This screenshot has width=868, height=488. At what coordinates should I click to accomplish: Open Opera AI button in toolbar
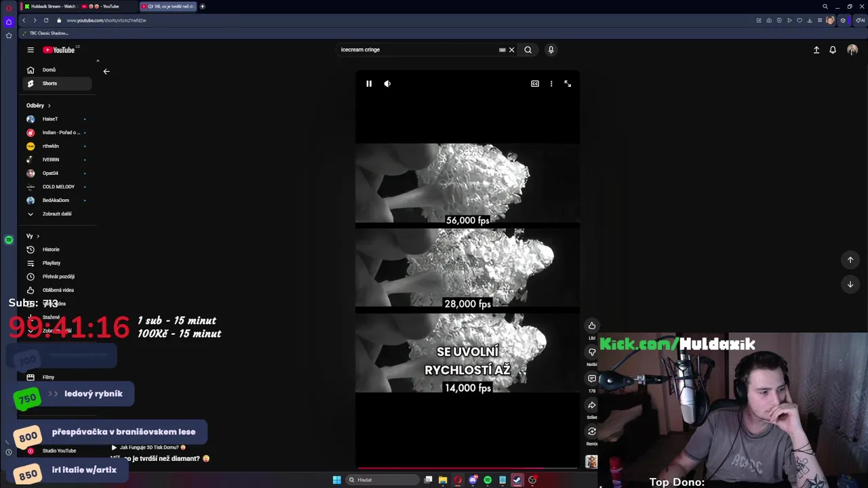pos(859,20)
